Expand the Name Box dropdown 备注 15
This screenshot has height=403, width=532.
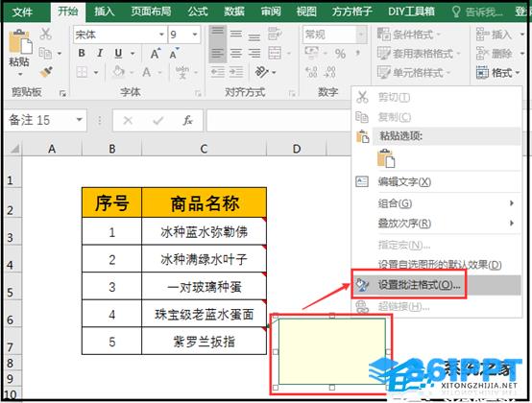pyautogui.click(x=79, y=120)
